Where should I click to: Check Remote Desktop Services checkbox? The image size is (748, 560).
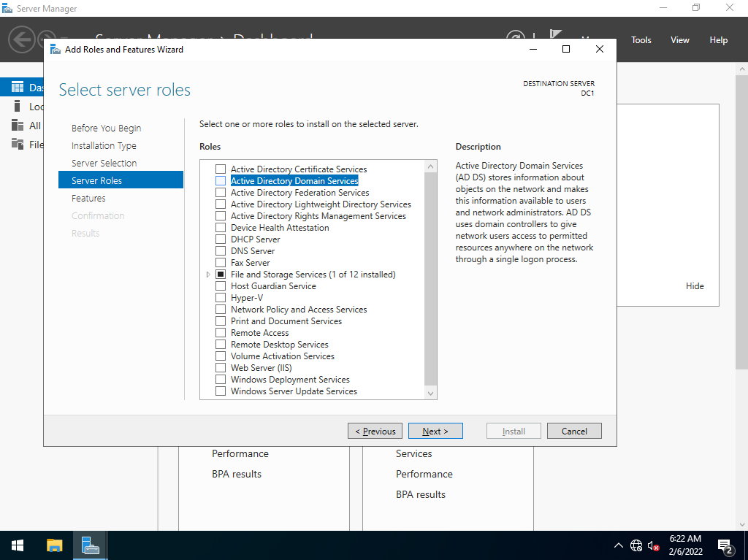[221, 345]
